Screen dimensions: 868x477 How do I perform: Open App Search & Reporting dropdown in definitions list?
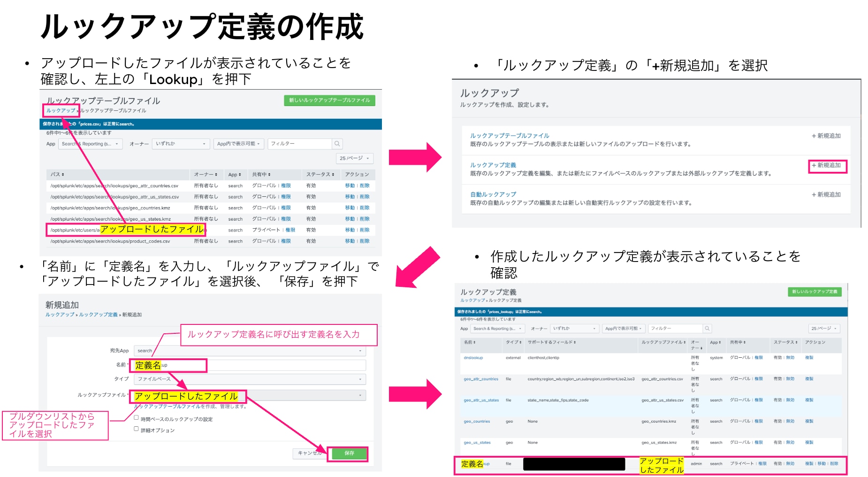pos(498,329)
